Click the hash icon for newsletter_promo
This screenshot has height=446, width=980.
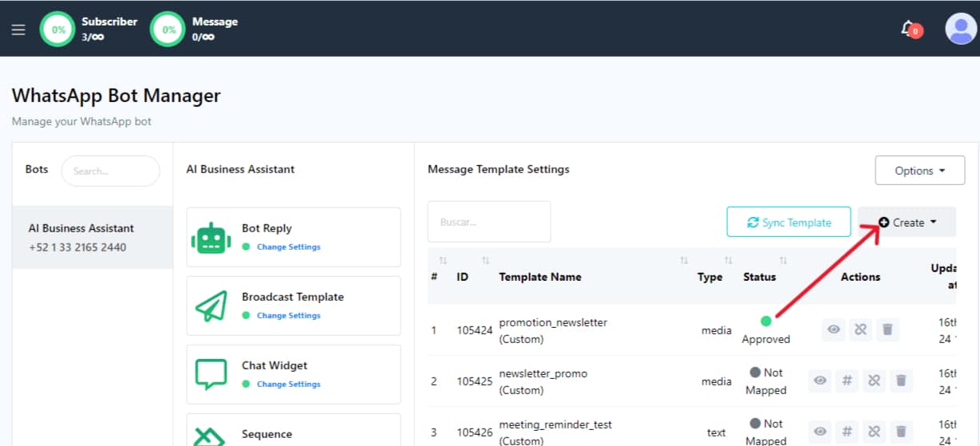847,381
